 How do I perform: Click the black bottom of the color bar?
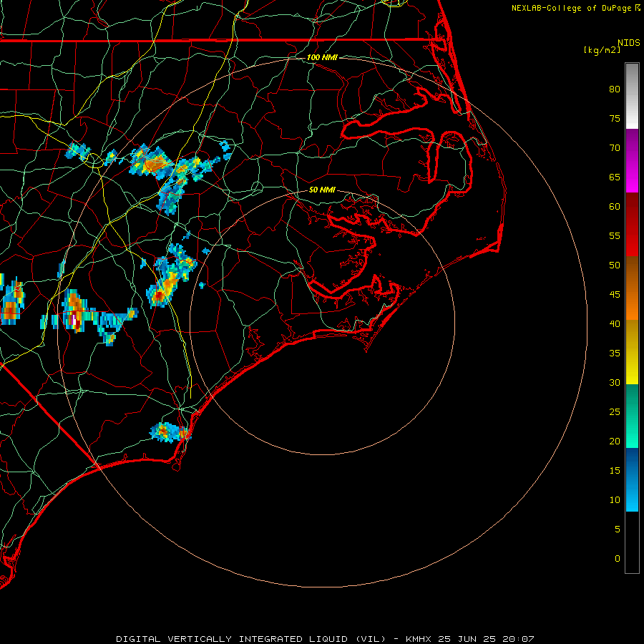(632, 542)
